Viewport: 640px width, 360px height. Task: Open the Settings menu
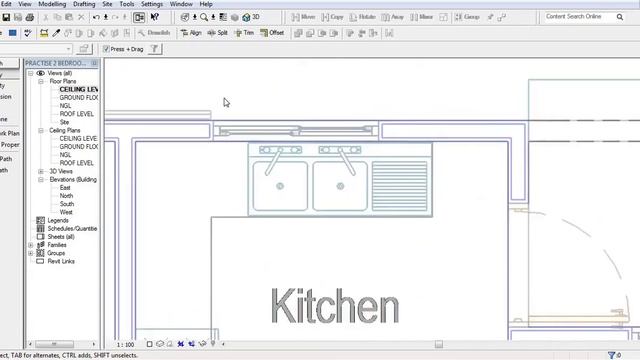(x=152, y=4)
